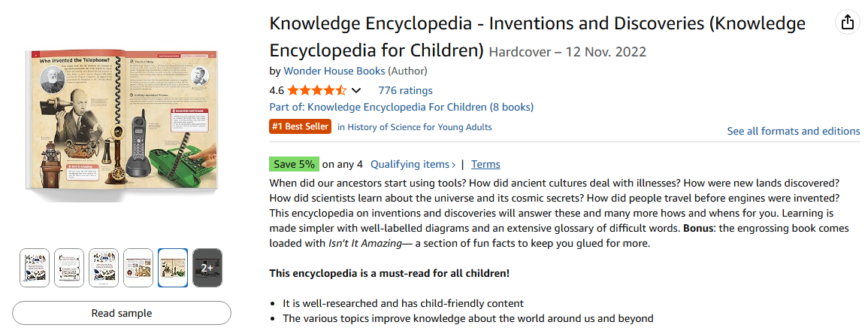Viewport: 868px width, 328px height.
Task: Open the 2+ more images thumbnail
Action: point(207,267)
